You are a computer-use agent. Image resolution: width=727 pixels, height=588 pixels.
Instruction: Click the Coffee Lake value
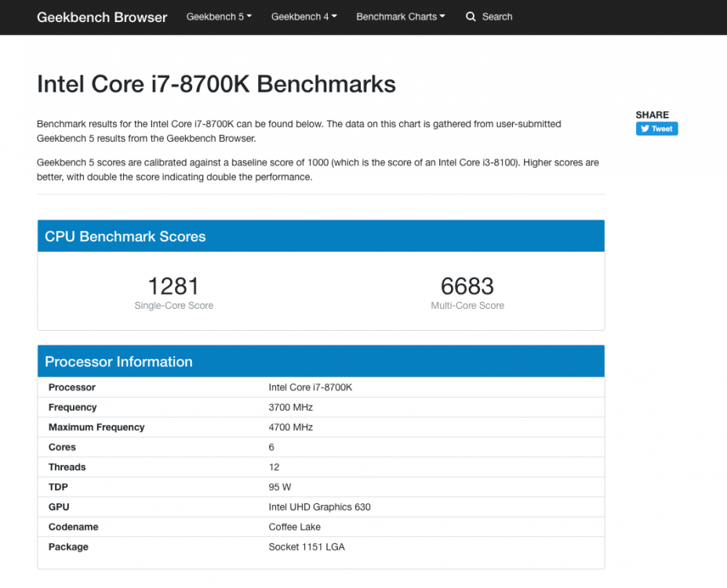click(294, 527)
